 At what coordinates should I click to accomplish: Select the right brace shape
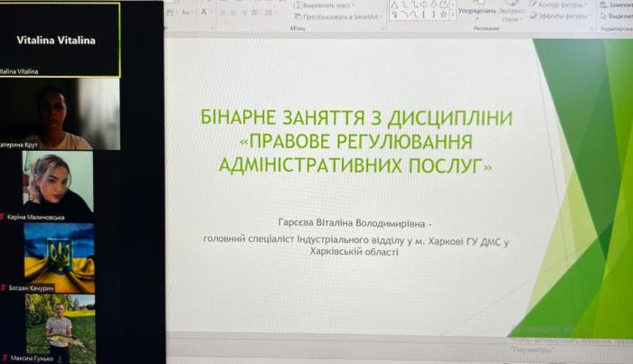[x=433, y=15]
